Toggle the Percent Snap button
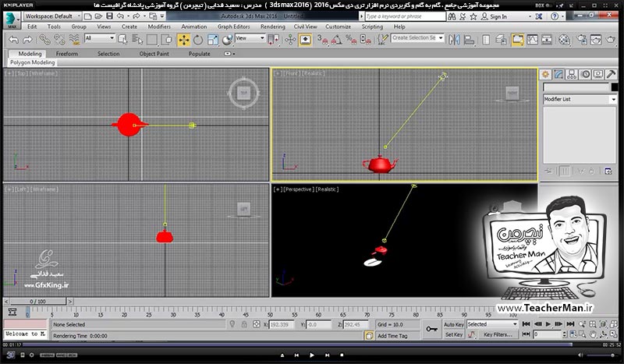Viewport: 624px width, 364px height. click(x=351, y=40)
